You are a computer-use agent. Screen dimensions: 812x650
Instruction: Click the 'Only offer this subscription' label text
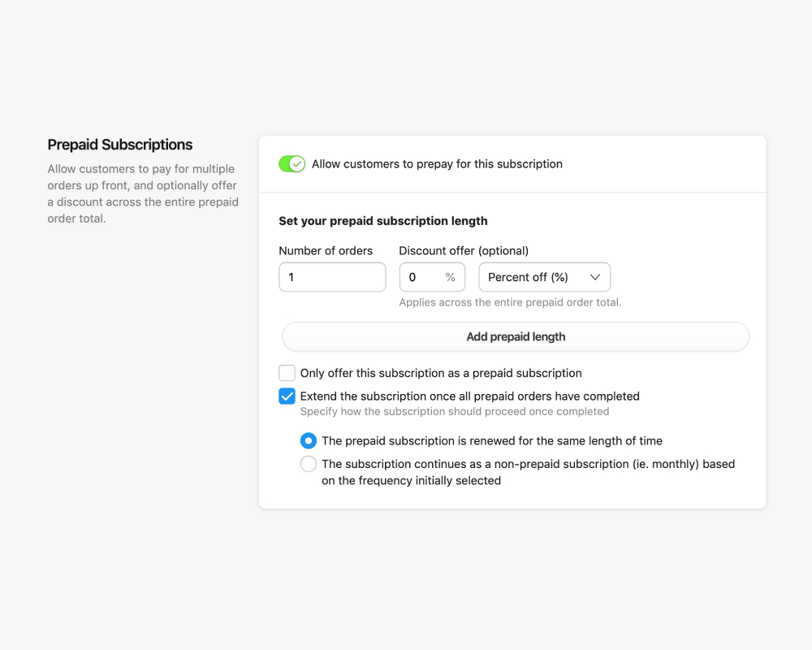tap(441, 373)
